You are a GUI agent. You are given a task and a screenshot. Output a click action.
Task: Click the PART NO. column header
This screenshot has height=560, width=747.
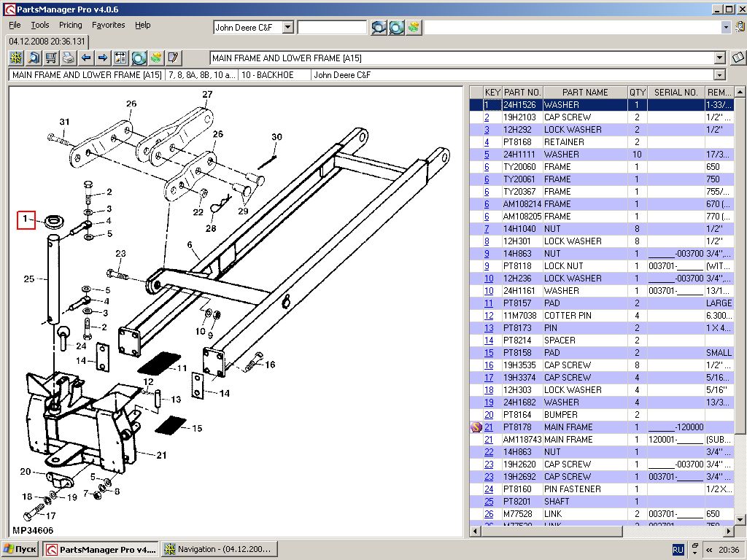(x=522, y=93)
